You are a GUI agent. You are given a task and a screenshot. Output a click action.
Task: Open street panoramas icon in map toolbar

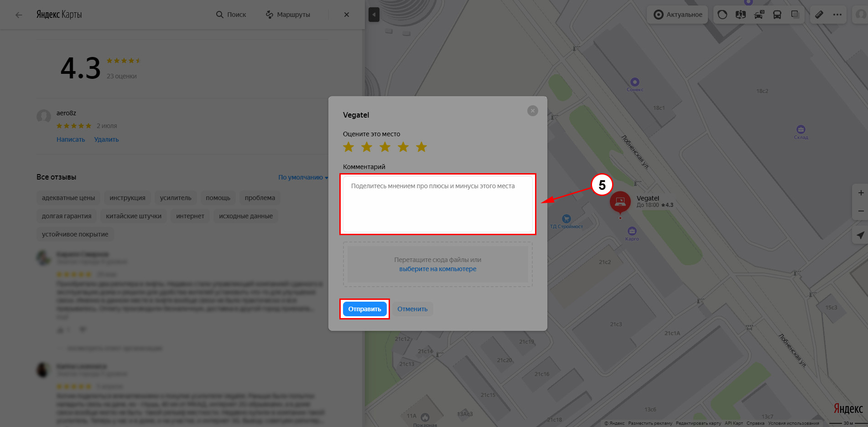click(741, 15)
